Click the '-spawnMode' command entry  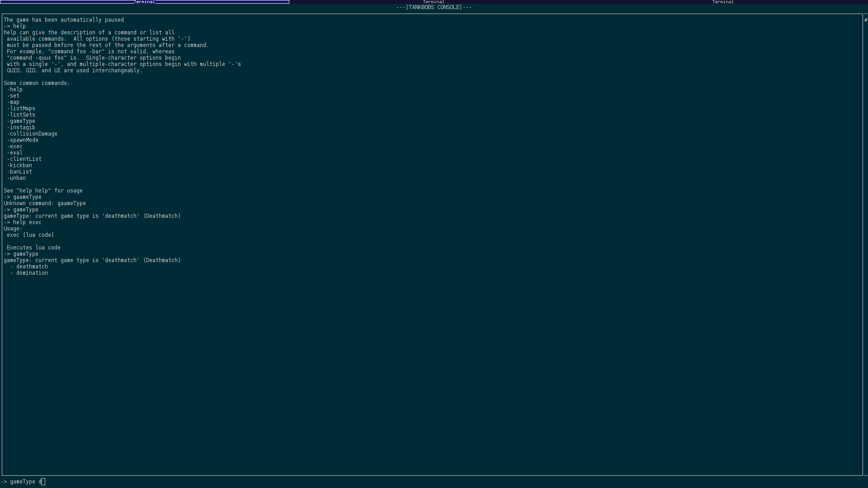click(x=23, y=140)
